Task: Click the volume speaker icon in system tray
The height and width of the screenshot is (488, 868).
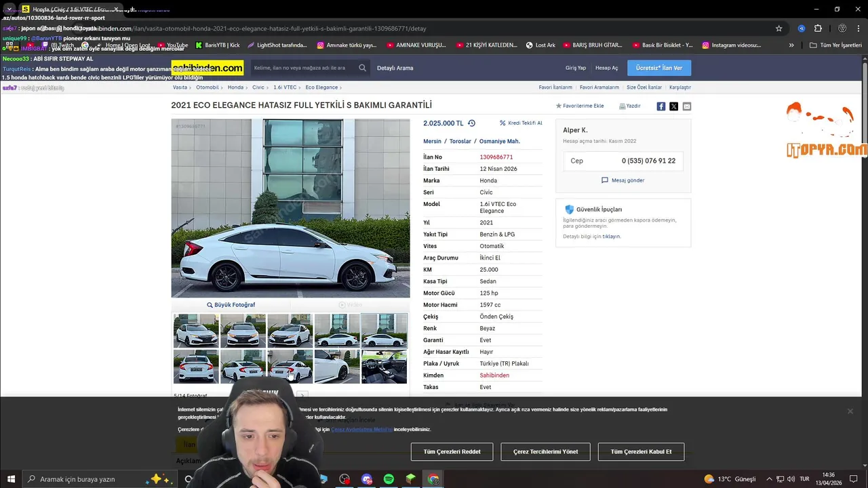Action: (790, 479)
